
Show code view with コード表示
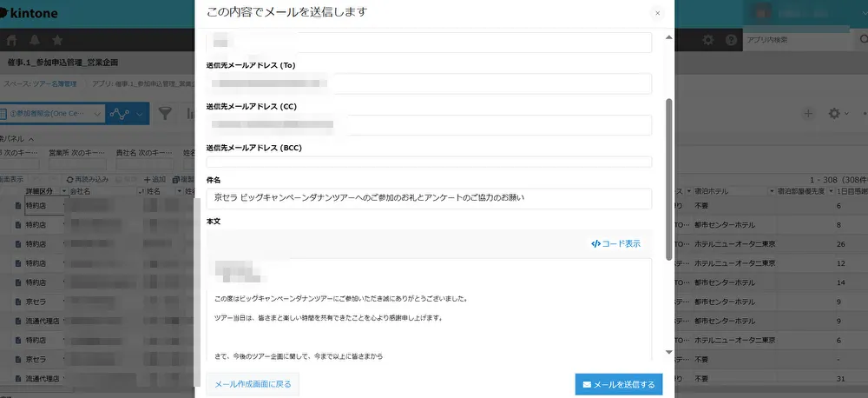click(x=615, y=243)
